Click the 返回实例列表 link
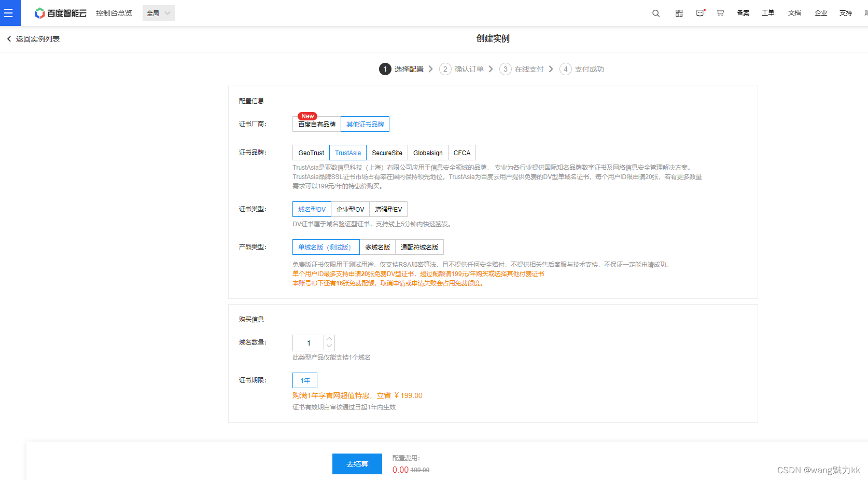The height and width of the screenshot is (480, 868). (x=37, y=38)
